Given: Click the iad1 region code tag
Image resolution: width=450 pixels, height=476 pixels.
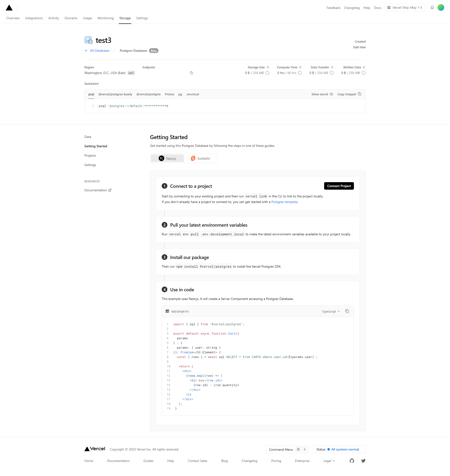Looking at the screenshot, I should coord(131,73).
